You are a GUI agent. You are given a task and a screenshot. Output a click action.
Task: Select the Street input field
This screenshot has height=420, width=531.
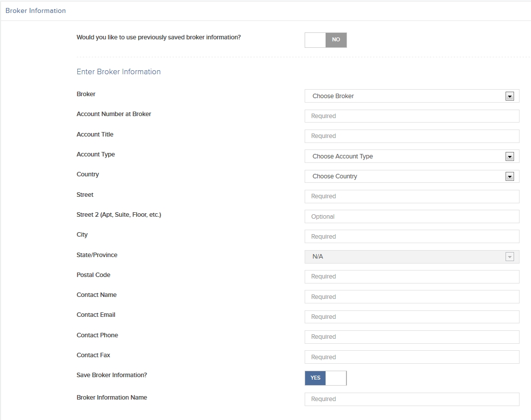tap(412, 196)
